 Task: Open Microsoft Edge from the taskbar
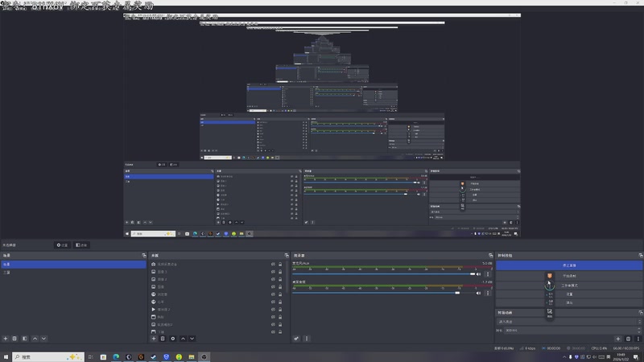[x=116, y=357]
